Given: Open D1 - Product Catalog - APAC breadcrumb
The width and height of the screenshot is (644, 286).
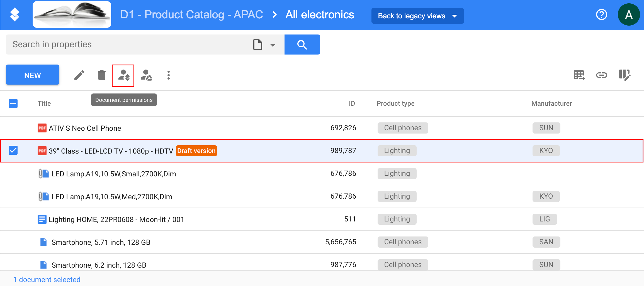Looking at the screenshot, I should click(191, 14).
